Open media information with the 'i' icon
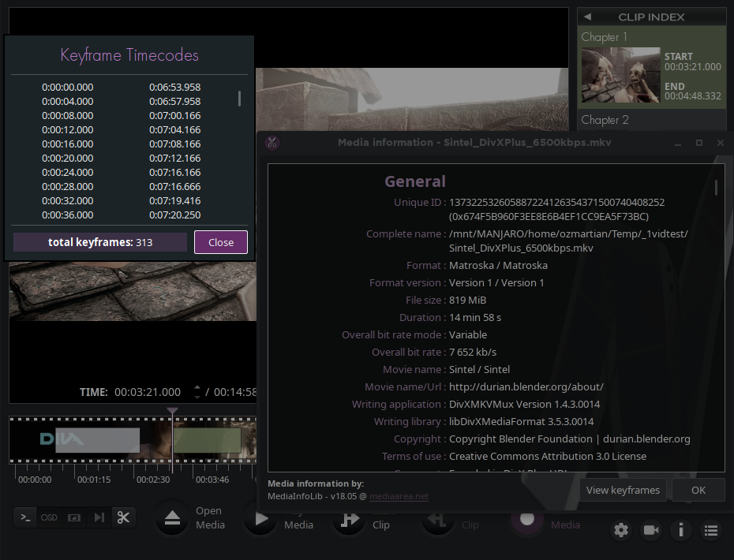 681,530
